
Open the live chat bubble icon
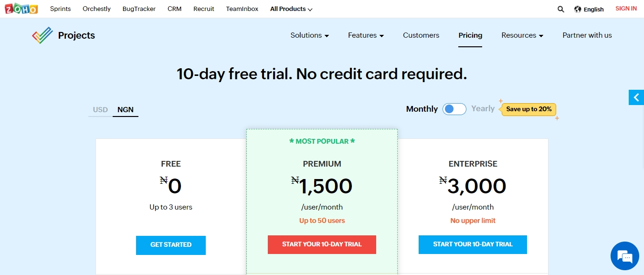point(624,256)
